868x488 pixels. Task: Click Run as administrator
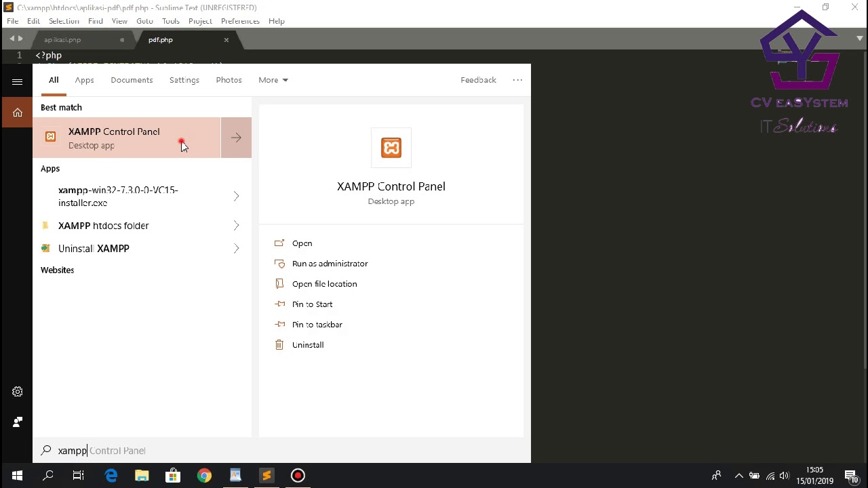click(x=330, y=264)
